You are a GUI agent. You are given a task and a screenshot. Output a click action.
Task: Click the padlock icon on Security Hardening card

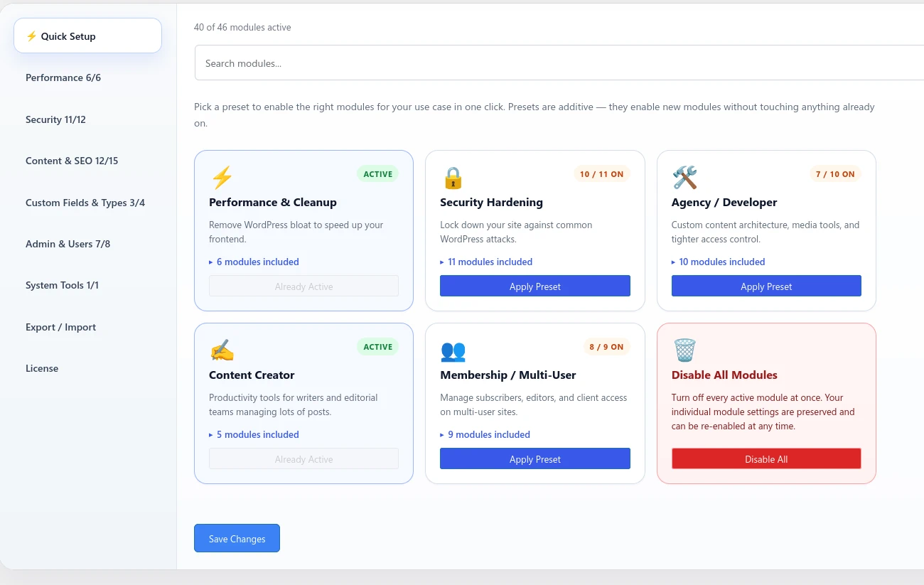coord(453,177)
